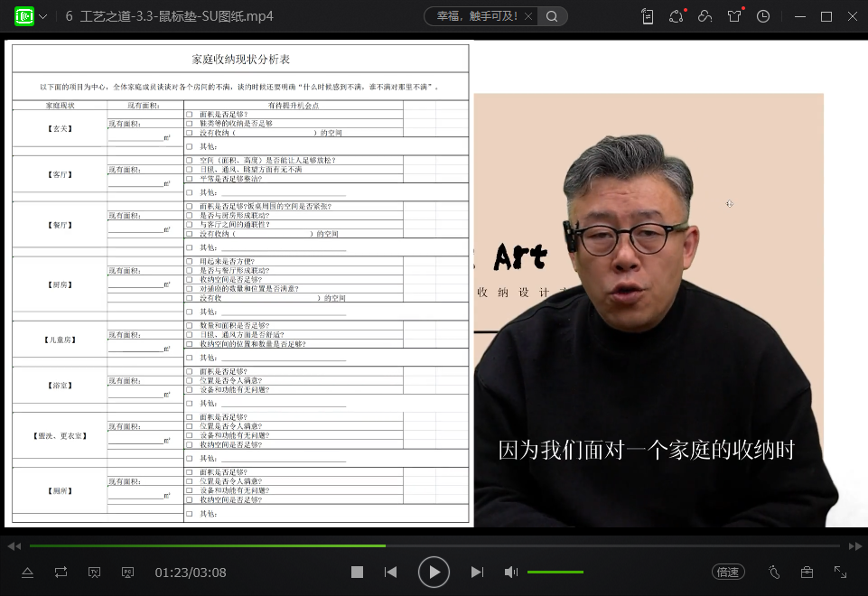Viewport: 868px width, 596px height.
Task: Open the notifications icon with red dot
Action: [x=677, y=16]
